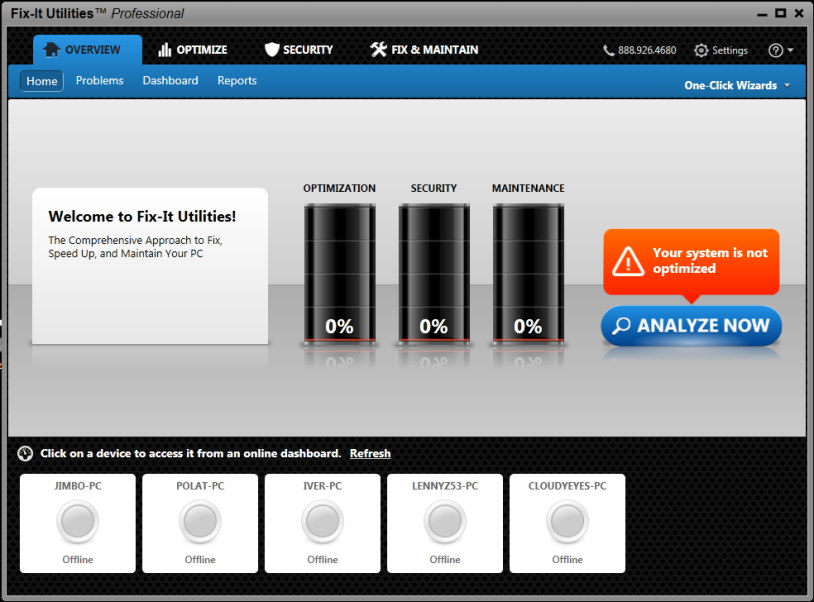Open the JIMBO-PC device card

pos(78,523)
